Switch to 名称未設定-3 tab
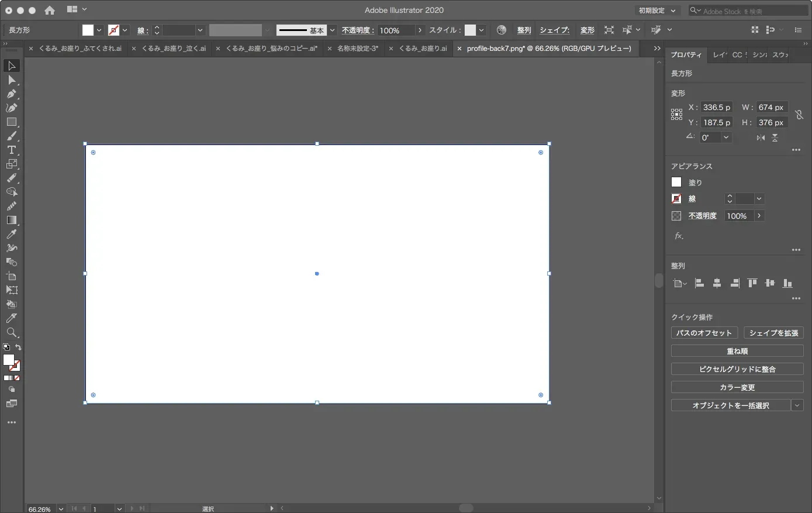The width and height of the screenshot is (812, 513). tap(357, 49)
